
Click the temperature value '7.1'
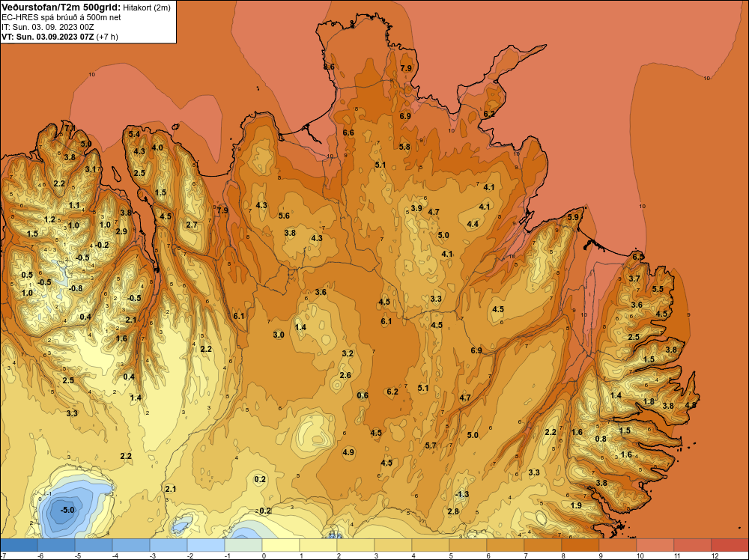tap(69, 128)
